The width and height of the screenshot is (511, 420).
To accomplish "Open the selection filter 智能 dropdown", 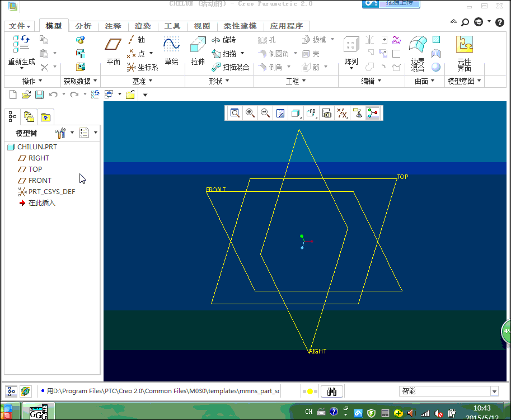I will [x=494, y=391].
